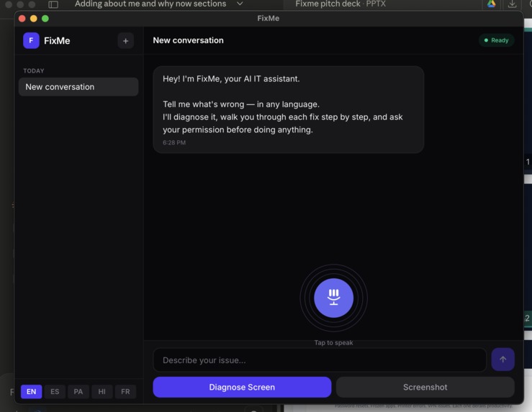Screen dimensions: 532x412
Task: Click the download icon in background window
Action: point(513,4)
